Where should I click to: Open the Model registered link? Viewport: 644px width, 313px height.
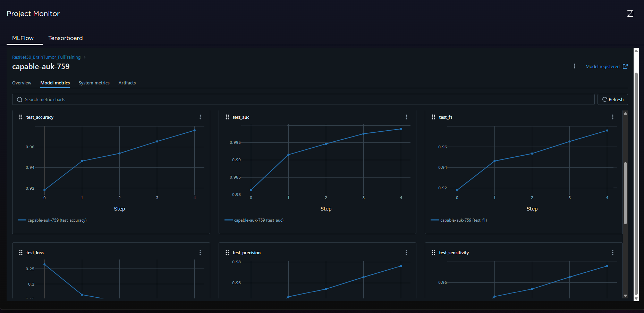602,66
